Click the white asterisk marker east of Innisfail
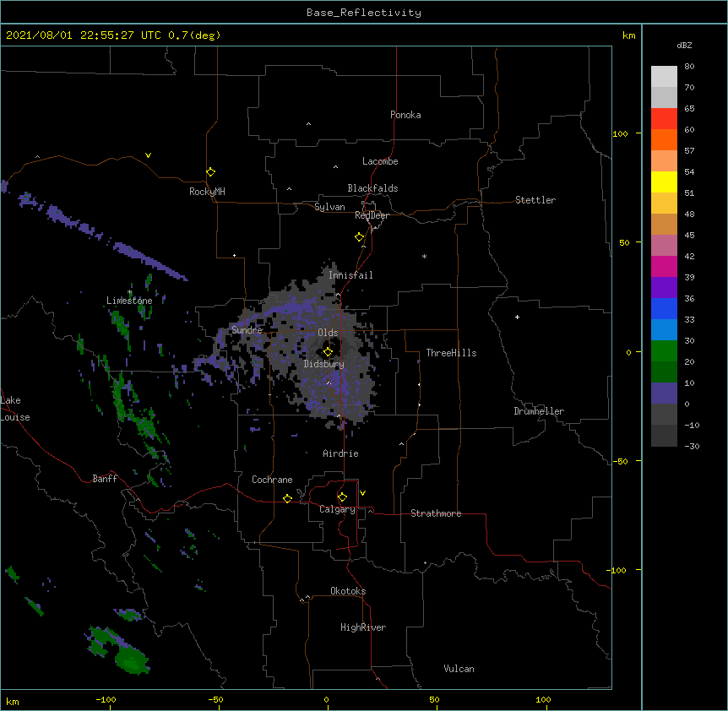Image resolution: width=728 pixels, height=711 pixels. [424, 256]
